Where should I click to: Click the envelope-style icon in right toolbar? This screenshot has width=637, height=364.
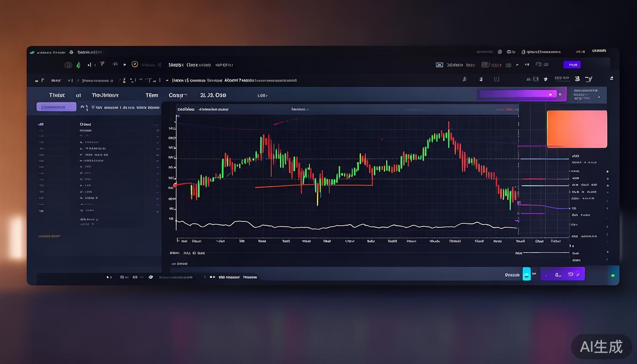pyautogui.click(x=439, y=65)
